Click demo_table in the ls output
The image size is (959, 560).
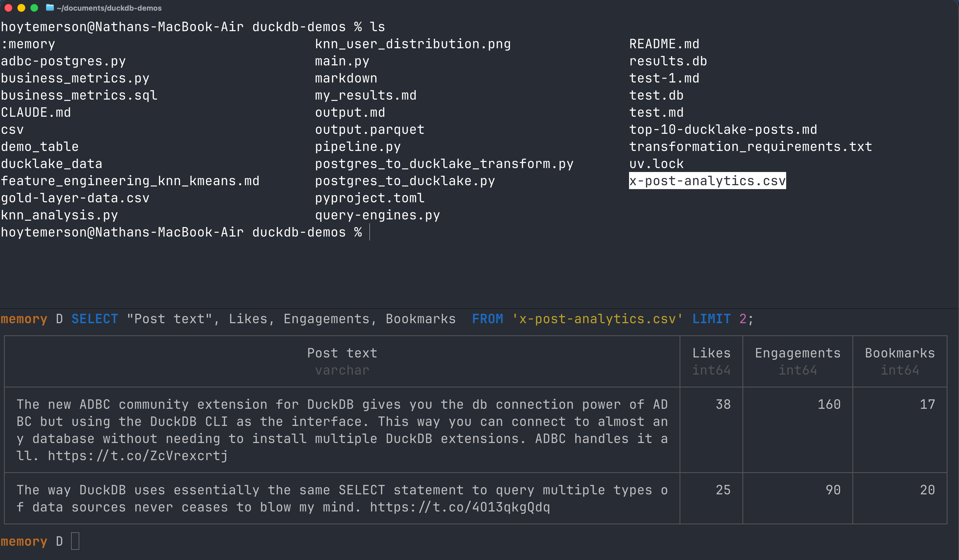pyautogui.click(x=40, y=146)
